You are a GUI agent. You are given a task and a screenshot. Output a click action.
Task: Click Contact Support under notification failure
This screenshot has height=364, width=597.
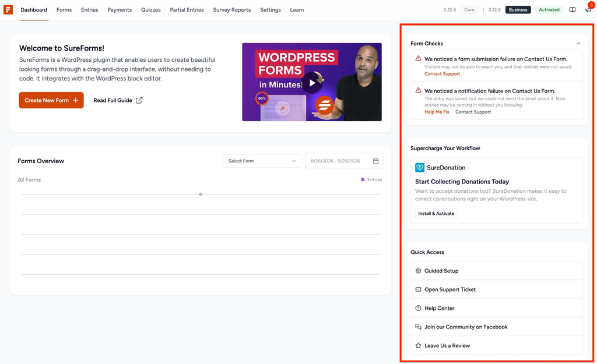click(x=473, y=112)
